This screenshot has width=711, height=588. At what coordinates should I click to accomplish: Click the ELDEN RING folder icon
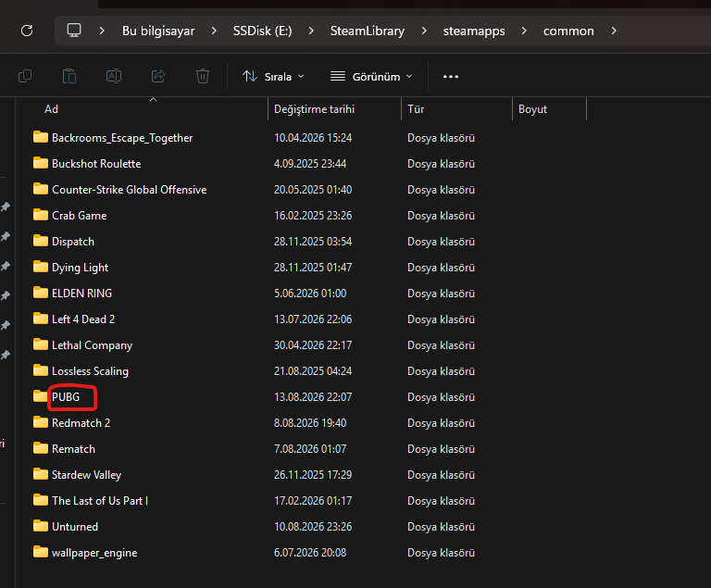coord(41,293)
